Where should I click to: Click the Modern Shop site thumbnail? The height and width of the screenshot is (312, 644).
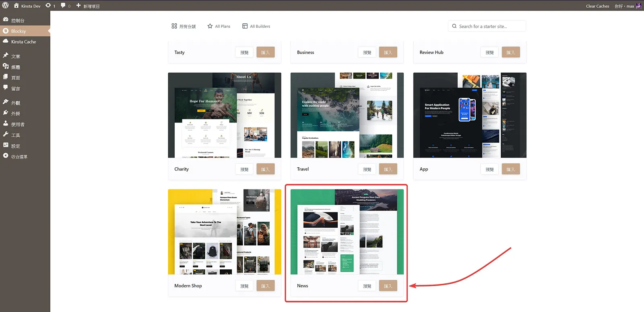225,232
